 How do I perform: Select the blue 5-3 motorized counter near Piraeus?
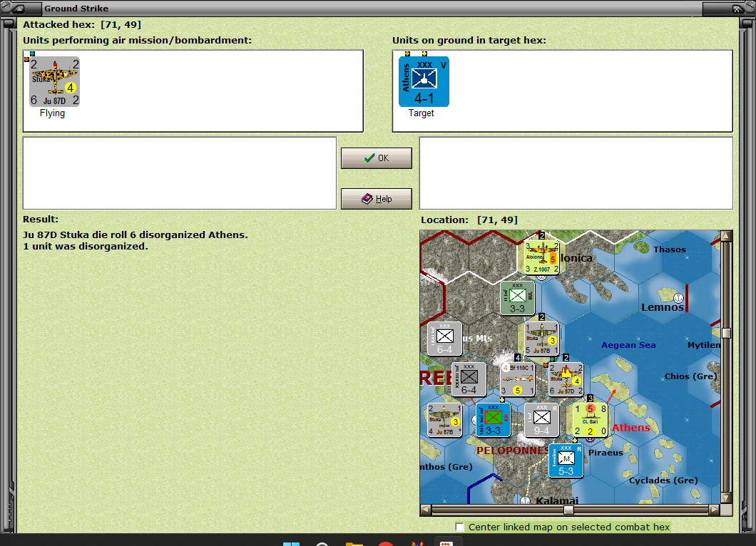(x=566, y=460)
